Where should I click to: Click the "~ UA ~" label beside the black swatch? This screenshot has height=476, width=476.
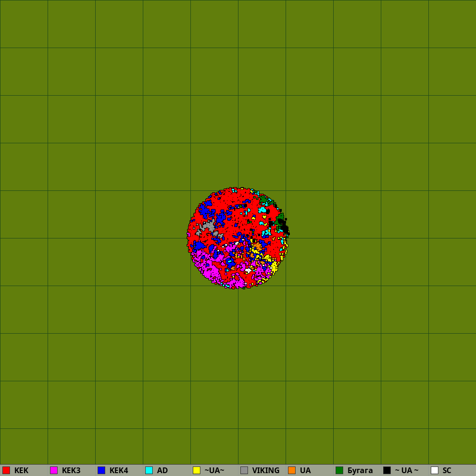[x=407, y=471]
